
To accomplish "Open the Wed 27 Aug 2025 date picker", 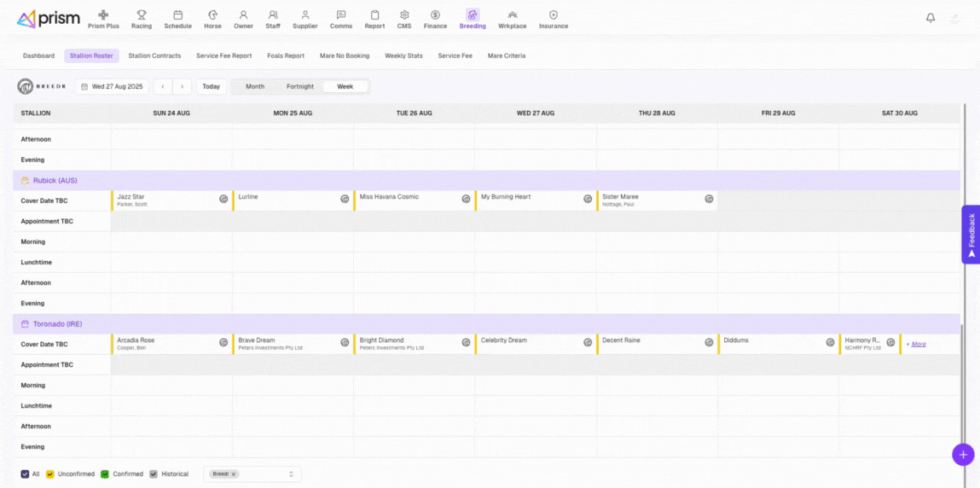I will tap(112, 86).
